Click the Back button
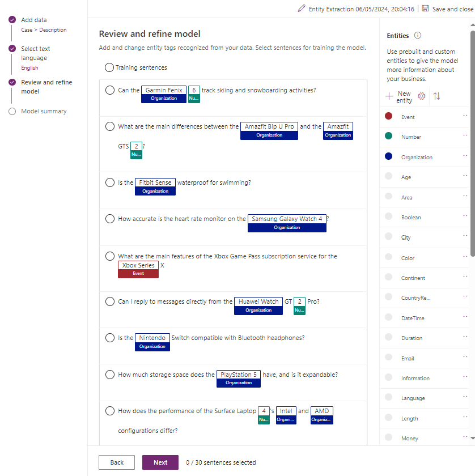Screen dimensions: 475x476 coord(117,462)
